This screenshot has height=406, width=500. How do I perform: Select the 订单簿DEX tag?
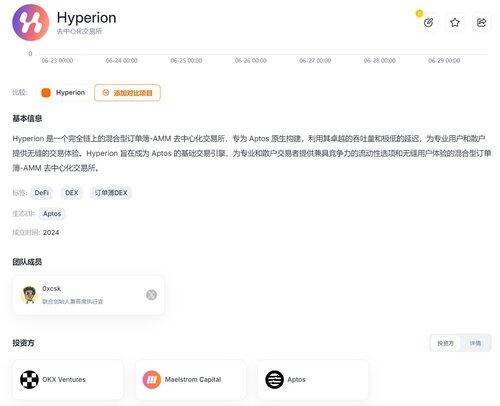tap(111, 193)
